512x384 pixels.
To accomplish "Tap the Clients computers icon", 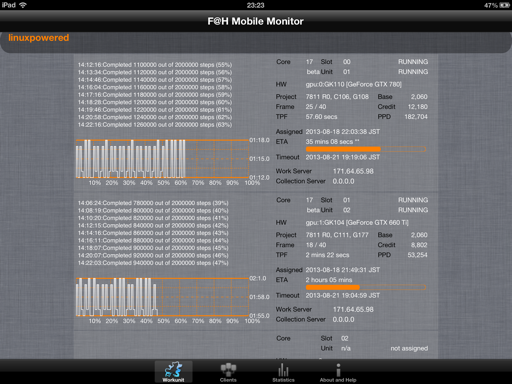I will (228, 369).
